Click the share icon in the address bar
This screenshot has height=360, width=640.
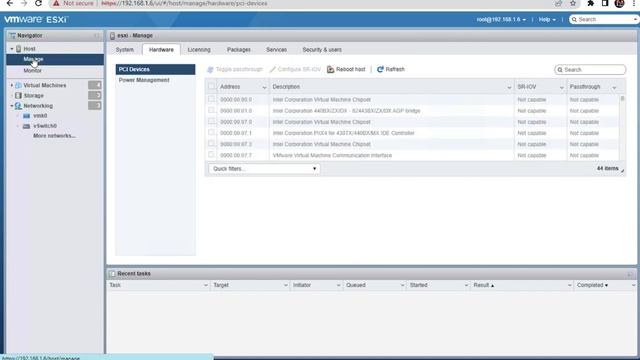coord(558,3)
